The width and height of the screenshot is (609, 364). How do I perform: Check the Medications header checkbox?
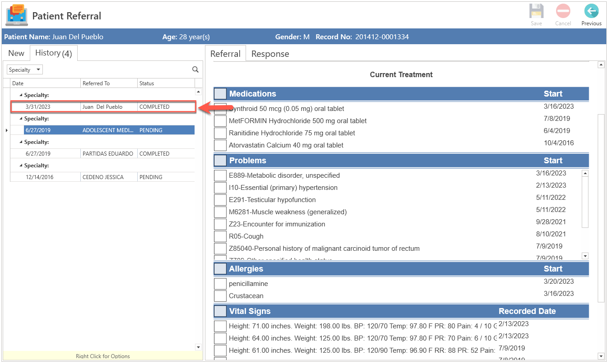pyautogui.click(x=220, y=94)
